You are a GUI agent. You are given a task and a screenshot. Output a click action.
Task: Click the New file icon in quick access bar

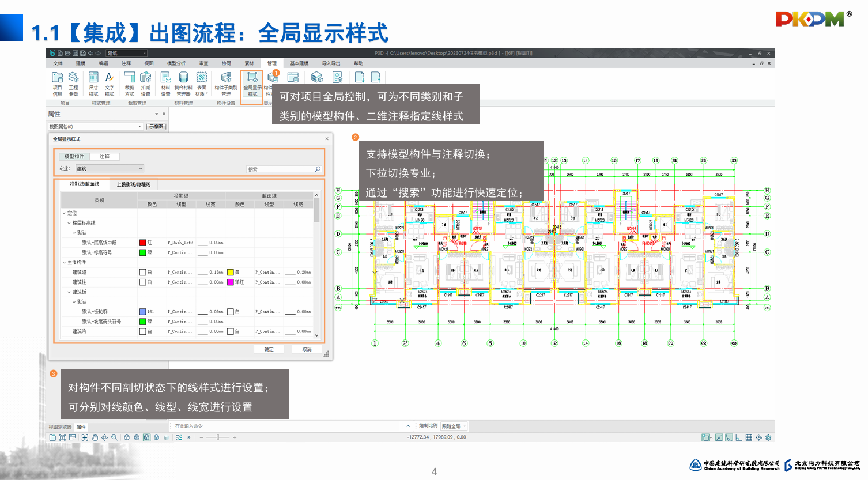pos(61,53)
